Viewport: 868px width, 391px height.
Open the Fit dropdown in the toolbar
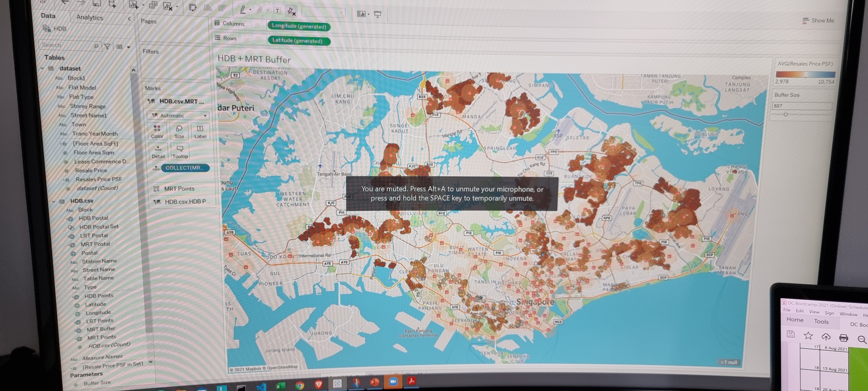pos(324,12)
